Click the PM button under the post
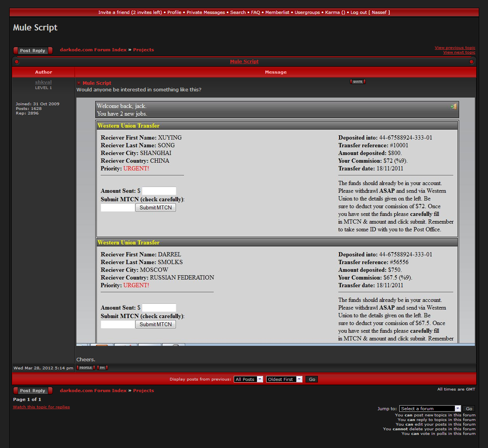 point(102,368)
